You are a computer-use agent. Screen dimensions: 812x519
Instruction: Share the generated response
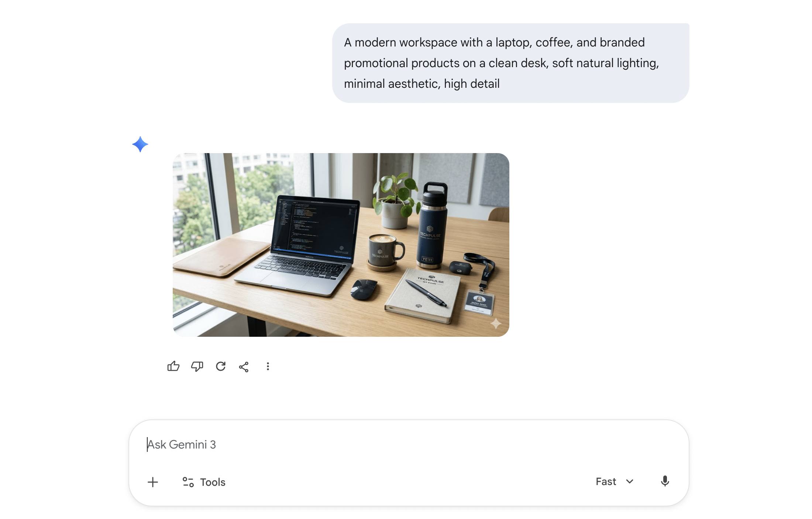244,367
